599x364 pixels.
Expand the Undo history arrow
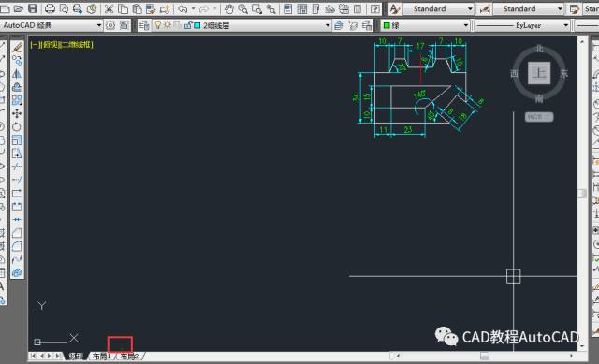click(x=193, y=8)
